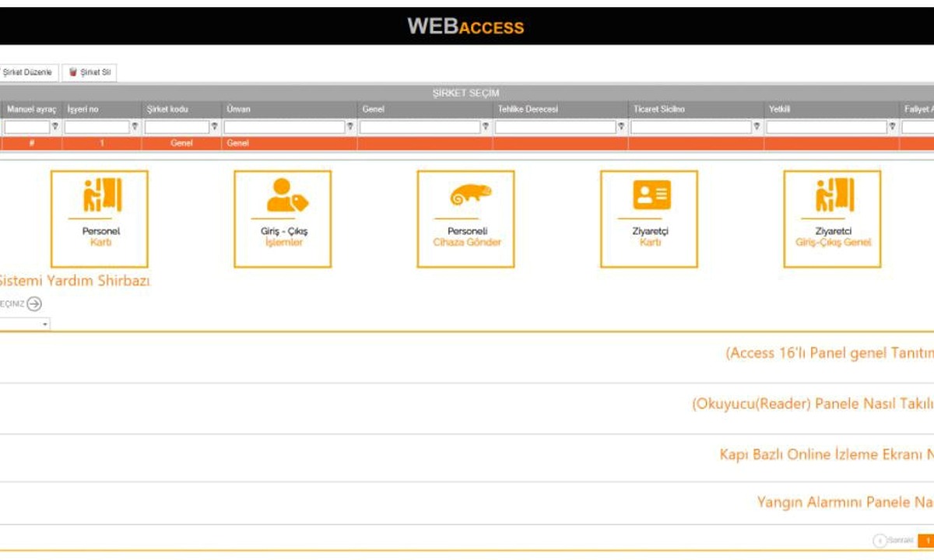Select the orange Genel company row
Screen dimensions: 934x560
click(x=467, y=143)
